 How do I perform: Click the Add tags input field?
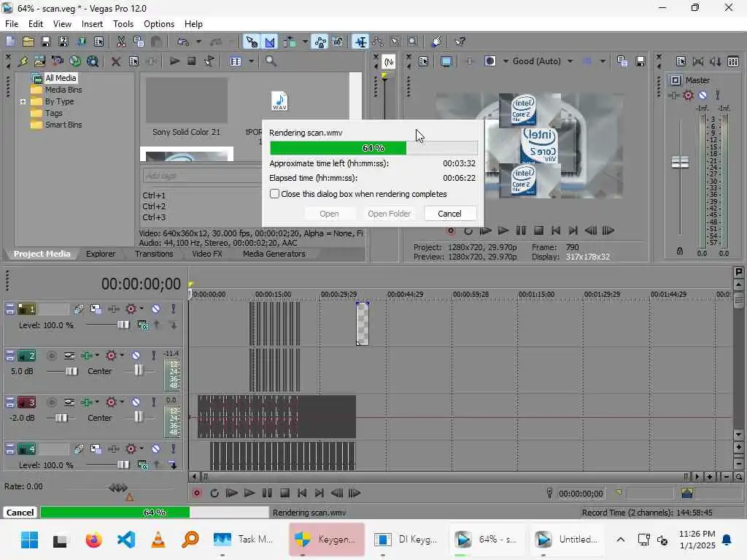[202, 176]
